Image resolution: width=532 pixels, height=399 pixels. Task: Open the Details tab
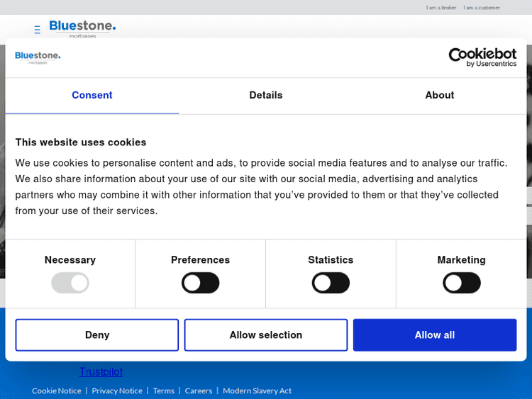tap(266, 95)
